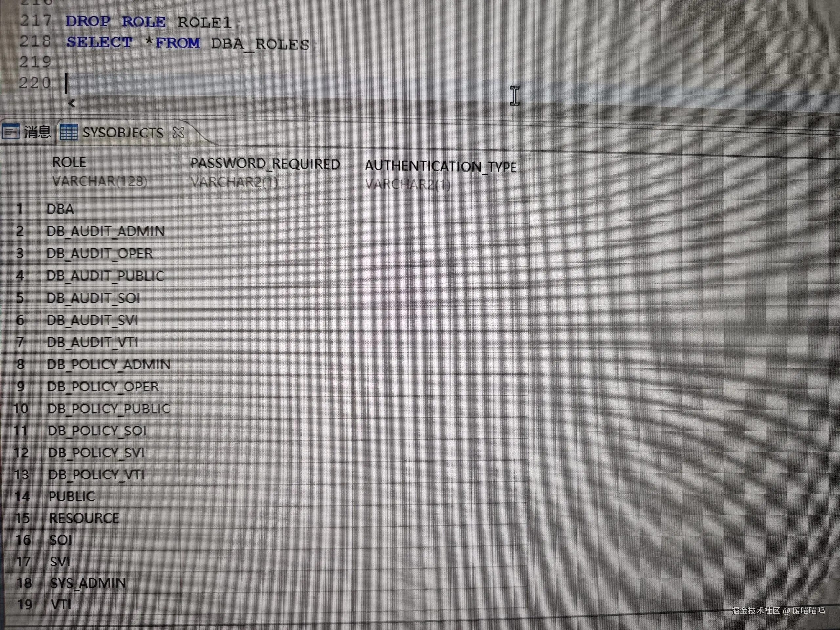Select the PUBLIC role cell

(x=72, y=496)
